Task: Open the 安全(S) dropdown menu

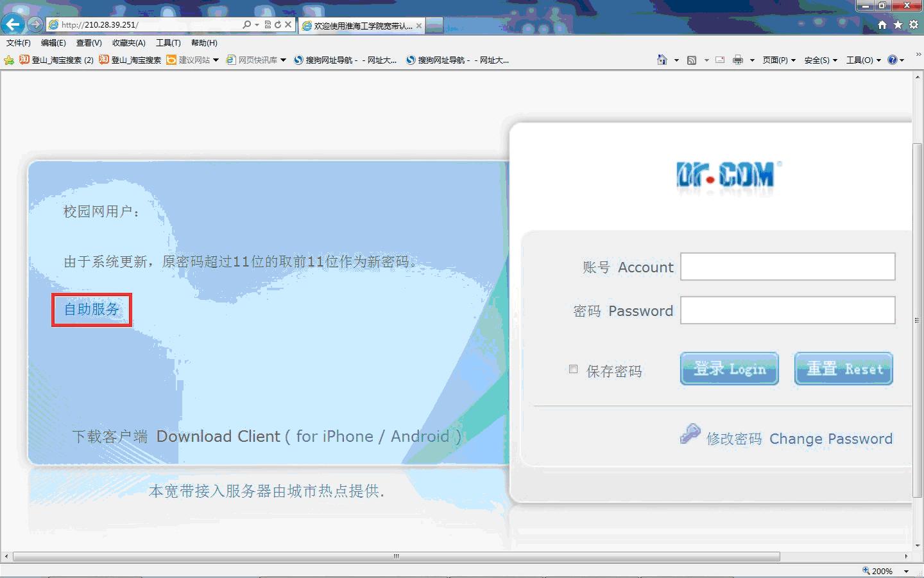Action: pos(821,60)
